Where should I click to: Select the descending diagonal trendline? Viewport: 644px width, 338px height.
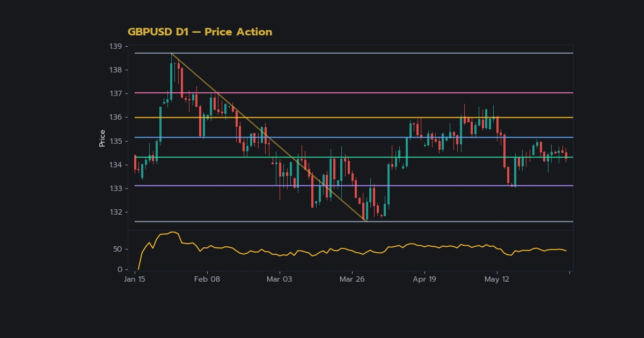tap(268, 137)
